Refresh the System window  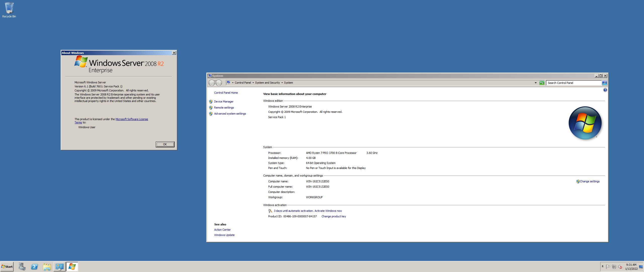[x=542, y=83]
